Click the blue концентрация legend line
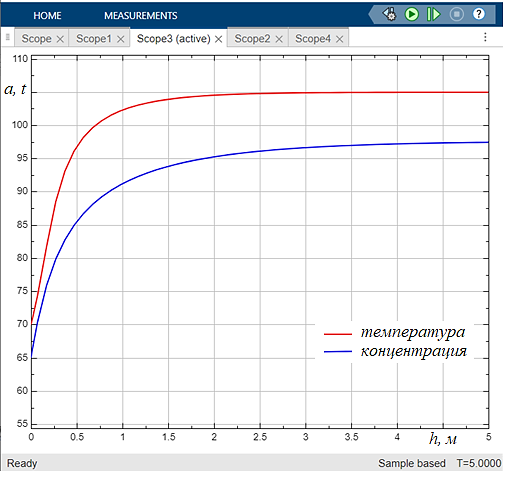 pyautogui.click(x=338, y=352)
